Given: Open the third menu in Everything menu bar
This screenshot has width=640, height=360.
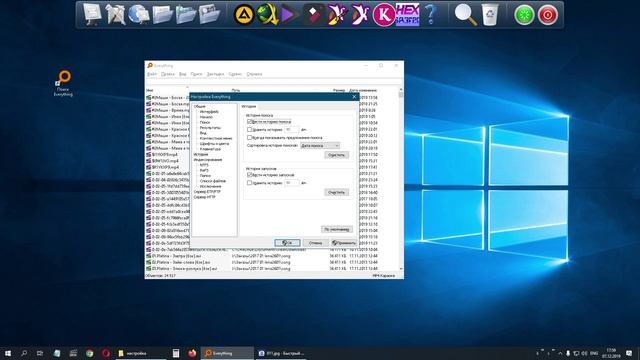Looking at the screenshot, I should (x=182, y=74).
